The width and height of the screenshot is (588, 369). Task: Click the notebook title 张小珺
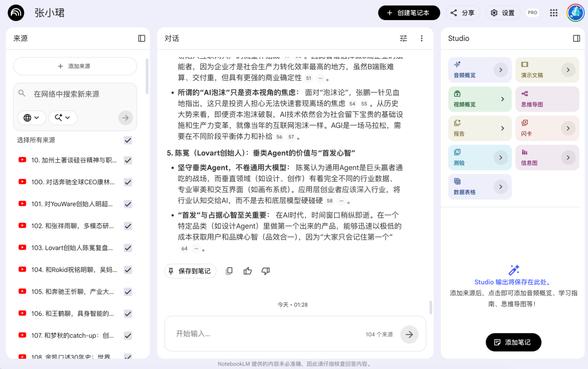50,13
